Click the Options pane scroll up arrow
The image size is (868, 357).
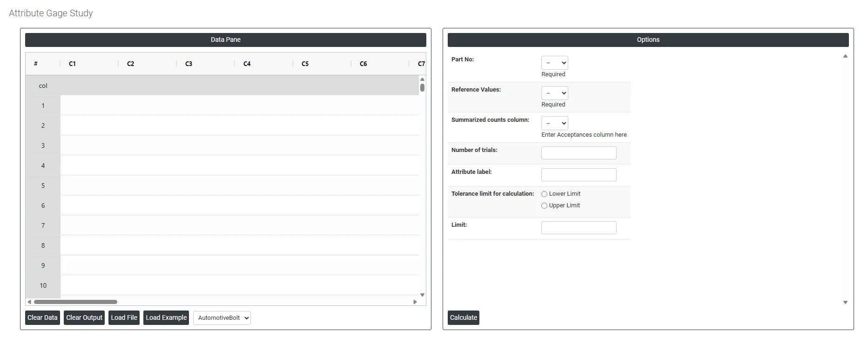coord(845,56)
